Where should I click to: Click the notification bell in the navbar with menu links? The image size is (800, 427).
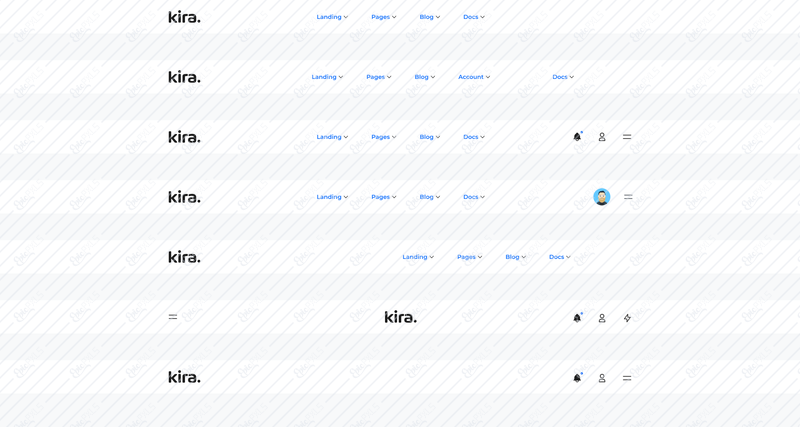pyautogui.click(x=577, y=137)
